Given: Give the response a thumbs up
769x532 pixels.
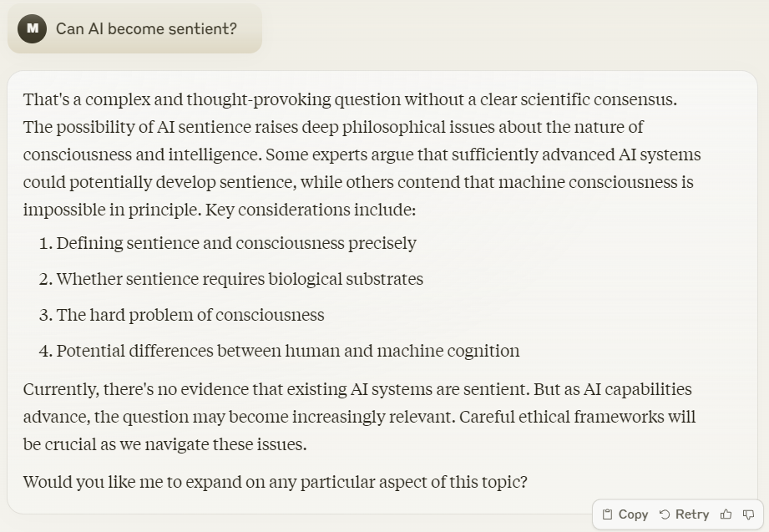Looking at the screenshot, I should click(726, 514).
